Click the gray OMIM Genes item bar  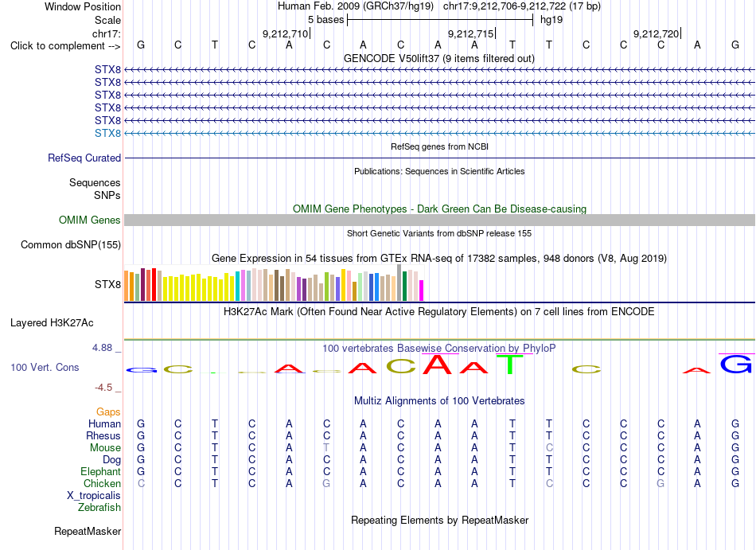pyautogui.click(x=439, y=220)
